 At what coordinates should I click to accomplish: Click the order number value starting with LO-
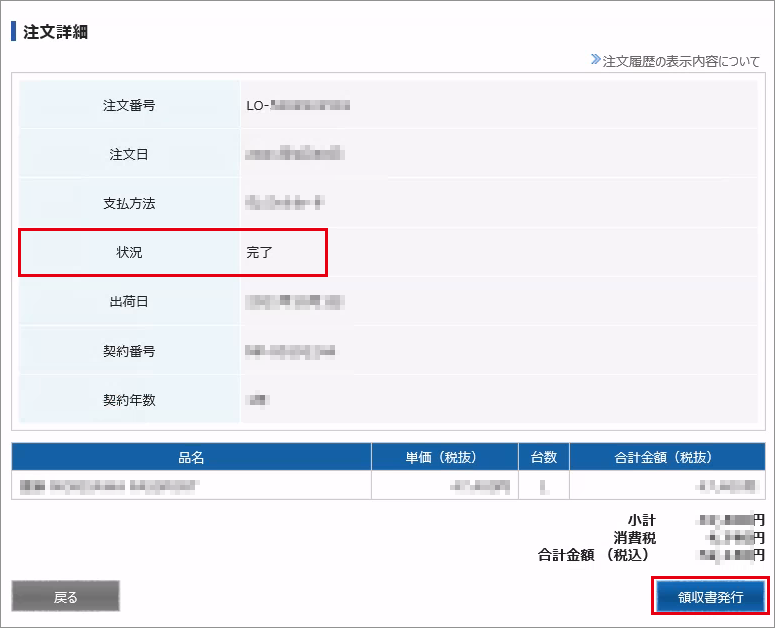[298, 105]
